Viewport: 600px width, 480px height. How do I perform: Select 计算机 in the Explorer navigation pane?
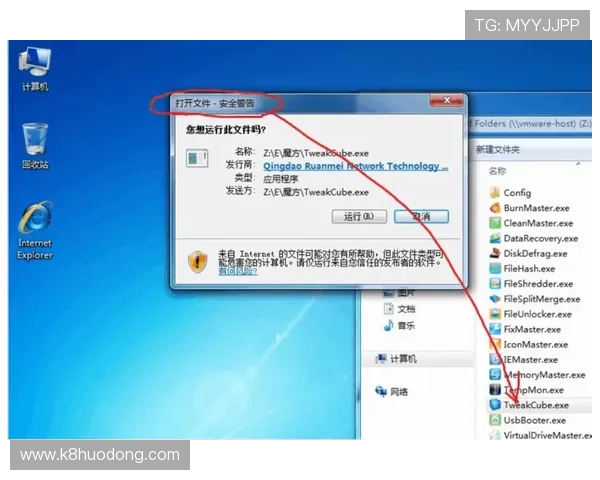(x=403, y=358)
